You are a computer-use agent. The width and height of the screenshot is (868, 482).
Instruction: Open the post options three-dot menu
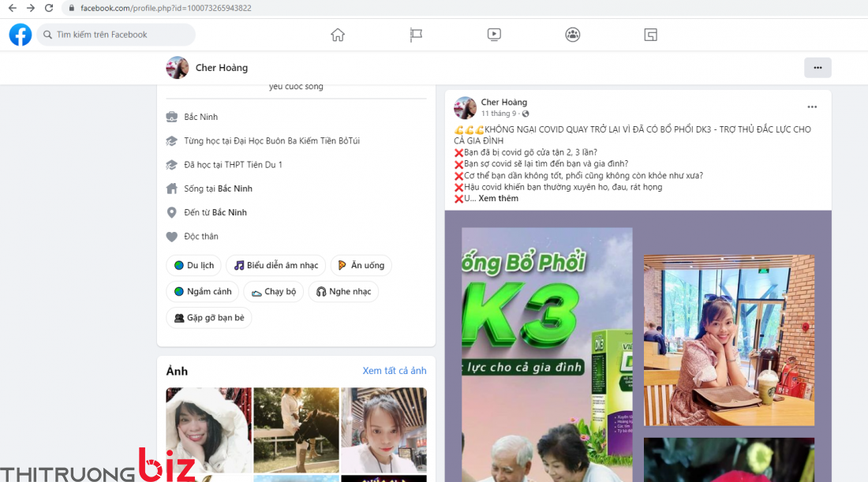click(x=812, y=106)
